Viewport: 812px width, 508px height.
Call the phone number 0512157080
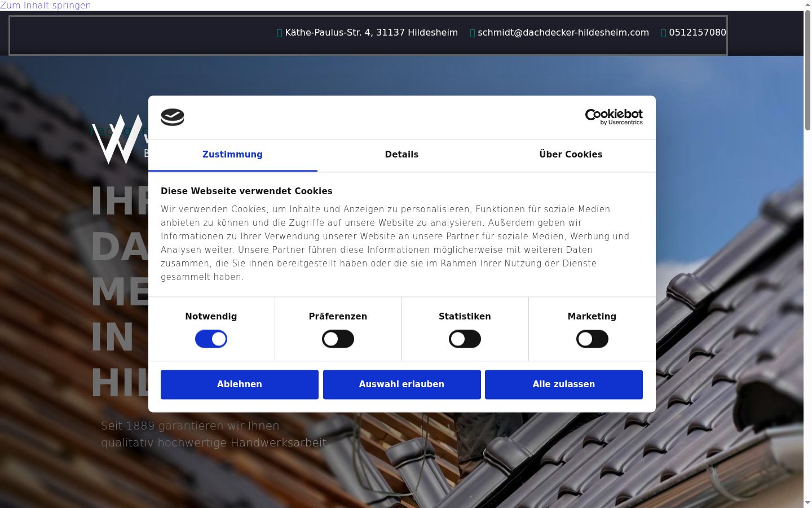click(x=698, y=33)
